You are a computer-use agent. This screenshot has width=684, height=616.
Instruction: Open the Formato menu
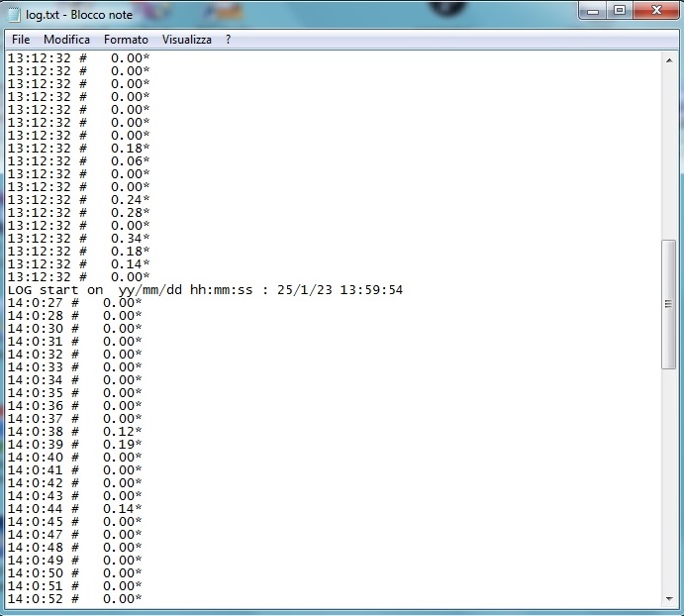click(x=126, y=40)
